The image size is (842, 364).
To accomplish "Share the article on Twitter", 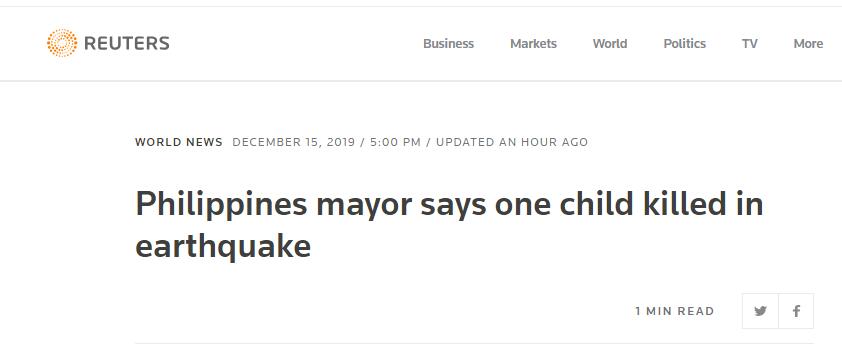I will point(760,311).
